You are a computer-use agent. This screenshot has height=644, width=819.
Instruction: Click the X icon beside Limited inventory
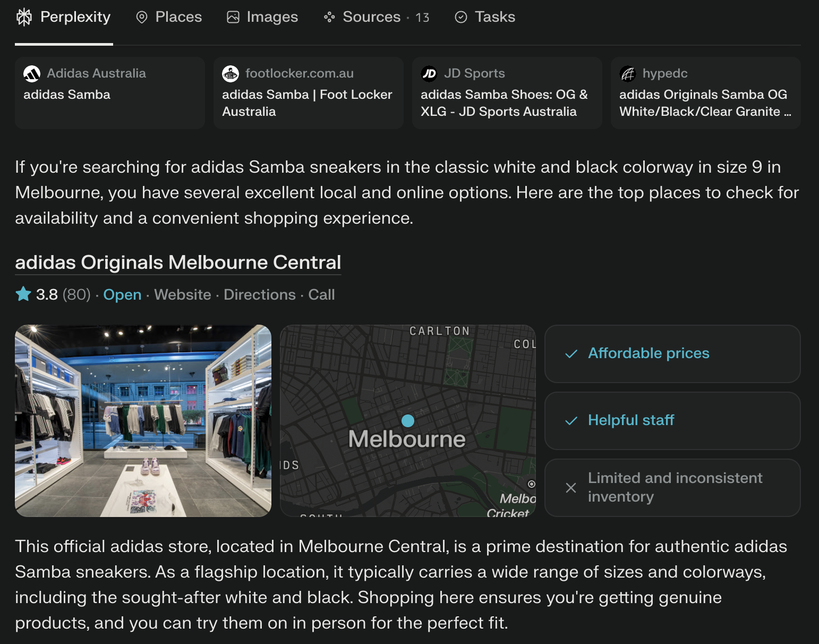click(571, 488)
